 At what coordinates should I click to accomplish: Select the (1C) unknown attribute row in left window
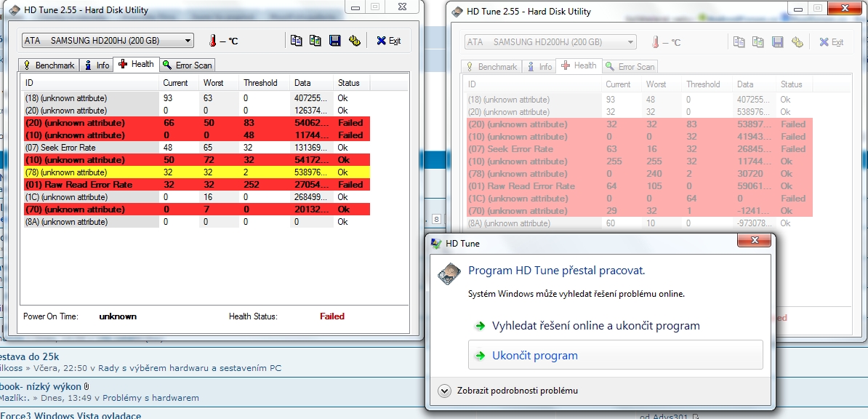pyautogui.click(x=196, y=196)
